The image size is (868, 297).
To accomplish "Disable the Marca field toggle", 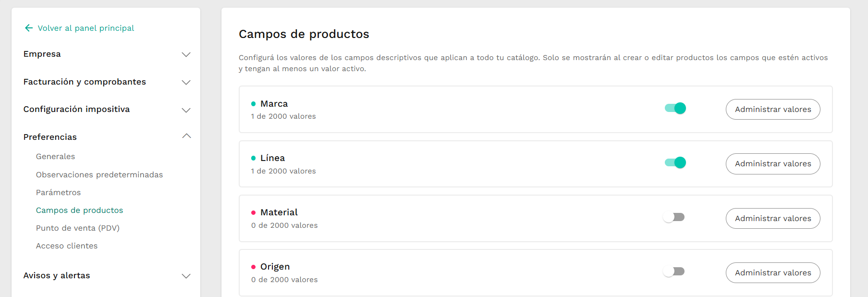I will [x=675, y=108].
